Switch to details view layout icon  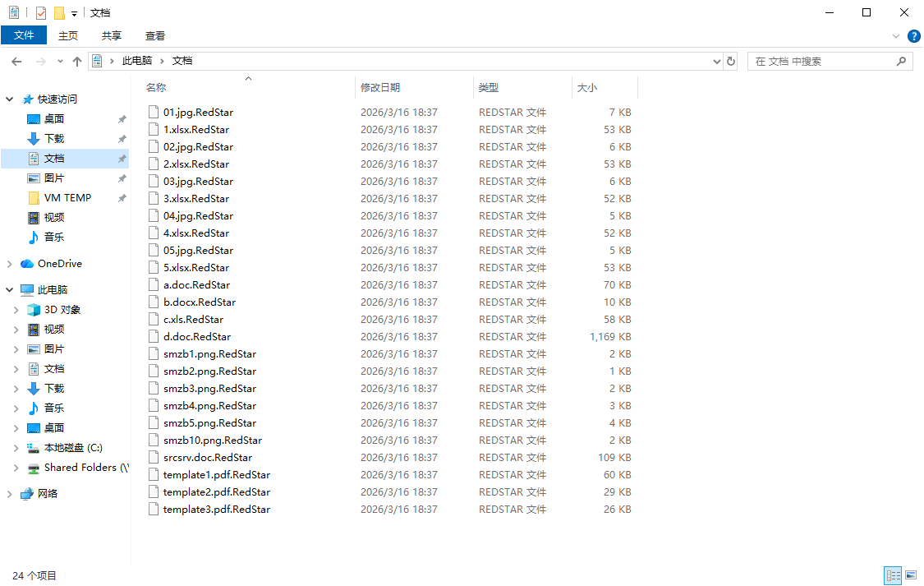pyautogui.click(x=894, y=574)
